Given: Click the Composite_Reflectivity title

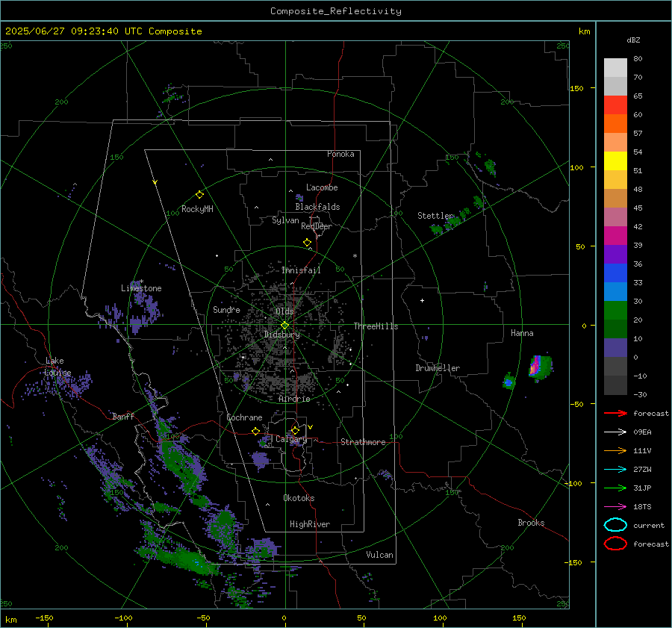Looking at the screenshot, I should (x=335, y=11).
